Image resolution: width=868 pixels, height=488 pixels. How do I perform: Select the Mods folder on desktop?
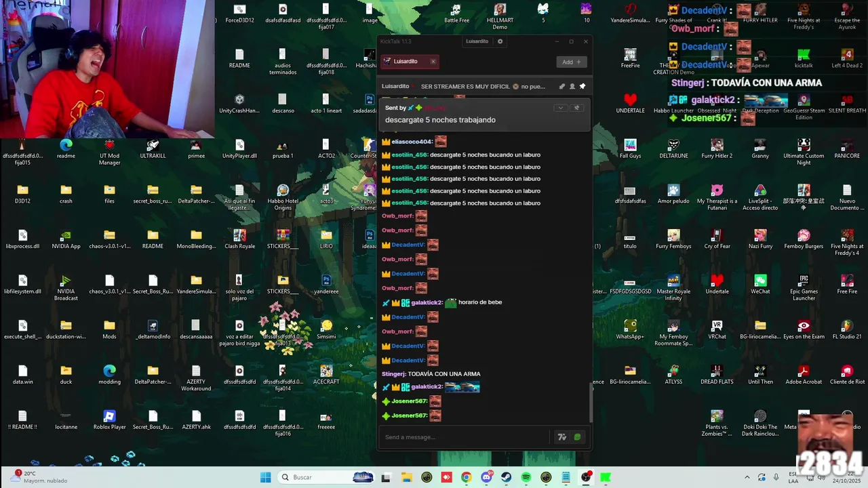tap(109, 330)
